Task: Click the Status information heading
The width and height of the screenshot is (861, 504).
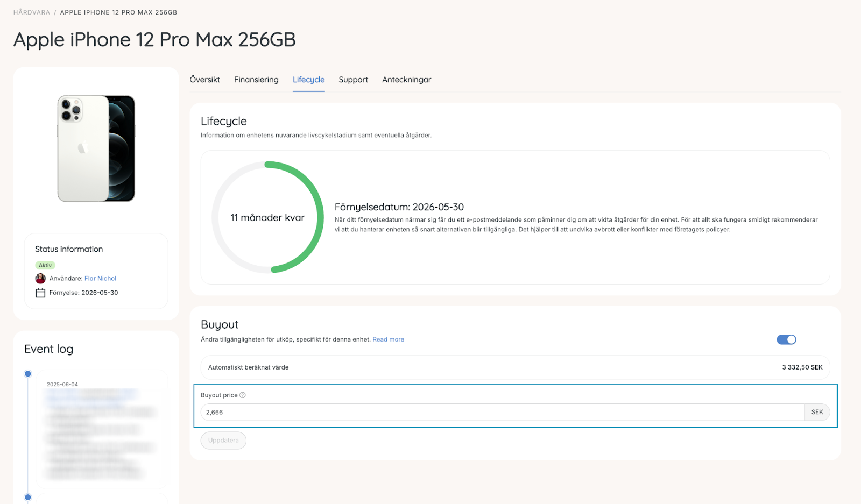Action: pyautogui.click(x=69, y=249)
